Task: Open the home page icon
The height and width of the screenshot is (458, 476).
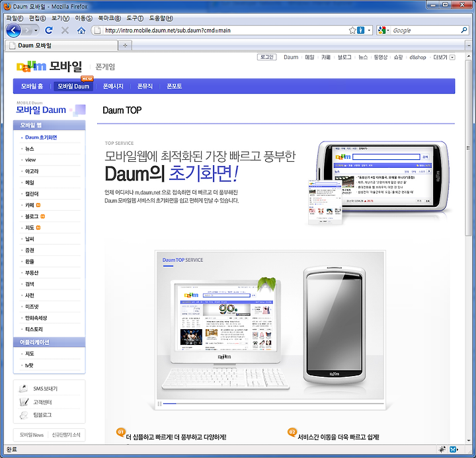Action: pos(81,30)
